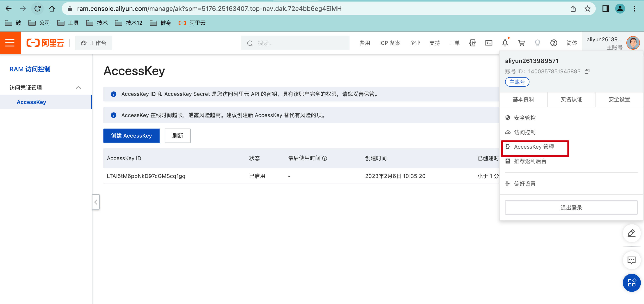
Task: Switch to the 安全设置 tab
Action: (619, 99)
